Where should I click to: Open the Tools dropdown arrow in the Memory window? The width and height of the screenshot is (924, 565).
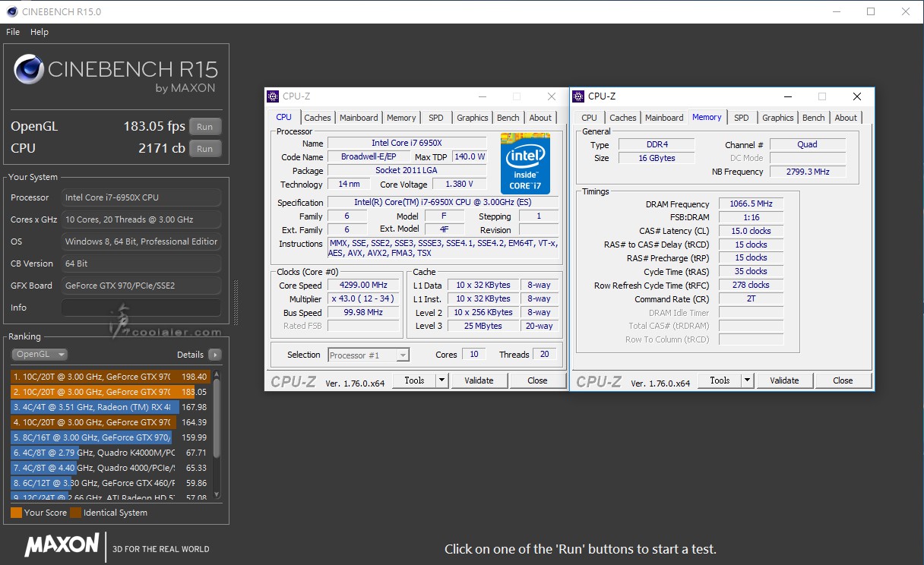(x=747, y=380)
